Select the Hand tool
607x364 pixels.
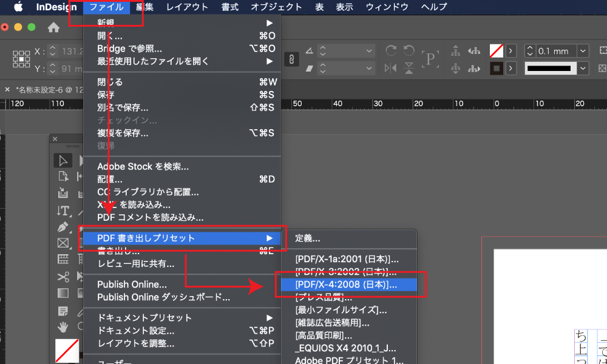pos(63,328)
